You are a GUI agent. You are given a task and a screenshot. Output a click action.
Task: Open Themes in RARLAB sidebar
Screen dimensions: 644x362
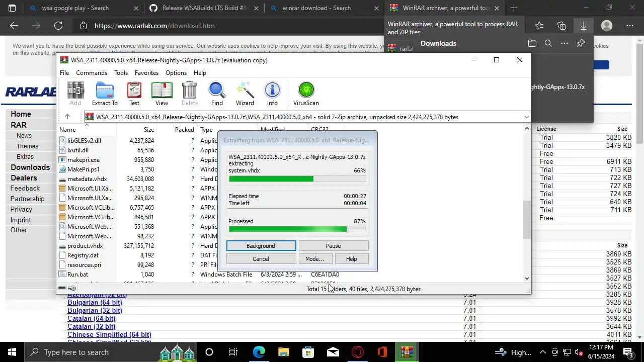(27, 146)
